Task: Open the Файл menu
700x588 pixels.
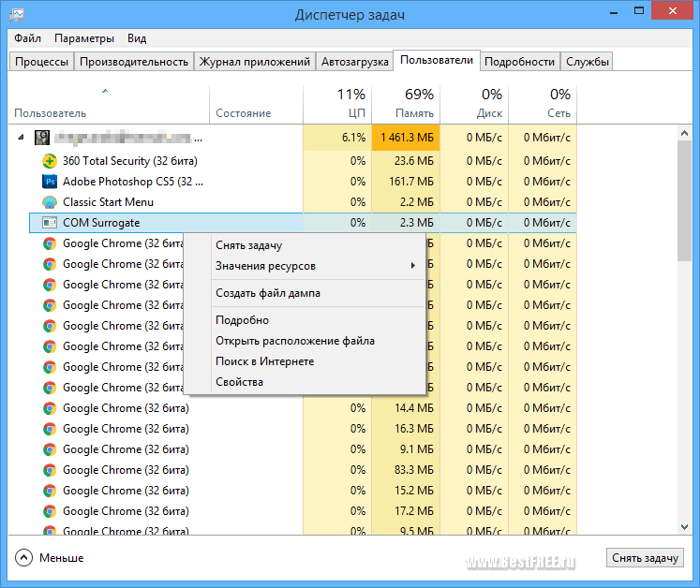Action: click(27, 38)
